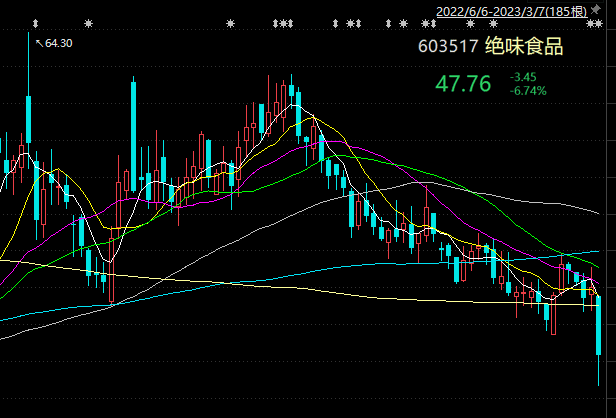The height and width of the screenshot is (418, 616).
Task: Click the up-down arrow marker above the 64.30 peak candle
Action: pyautogui.click(x=35, y=24)
